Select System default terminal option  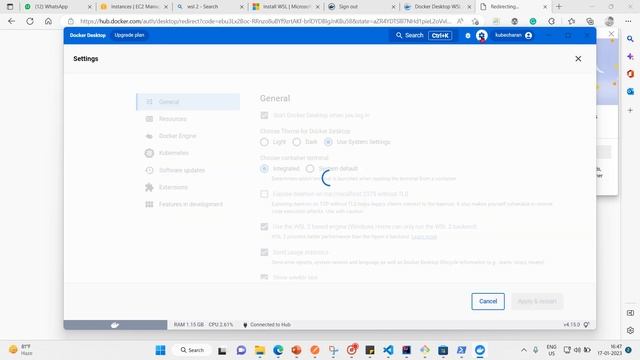pos(310,169)
